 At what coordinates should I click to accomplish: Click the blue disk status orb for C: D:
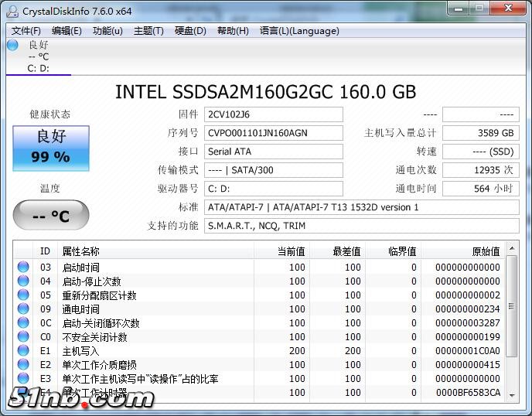pos(12,45)
